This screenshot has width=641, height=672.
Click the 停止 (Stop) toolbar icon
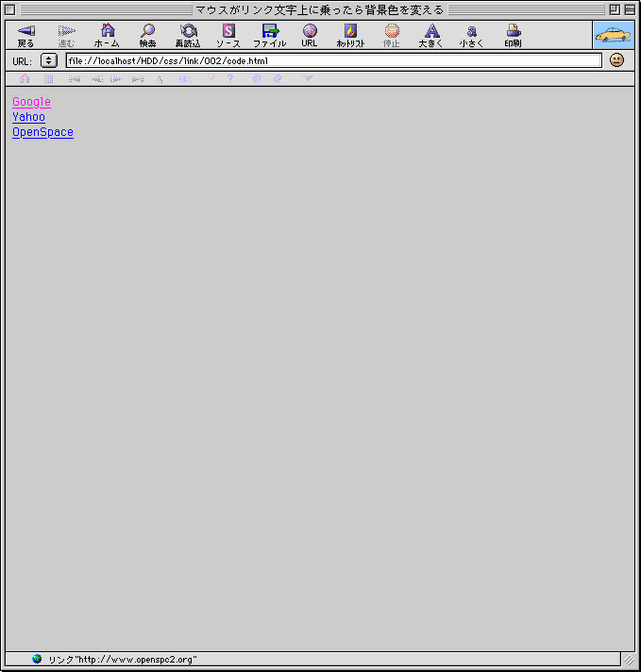[x=392, y=35]
